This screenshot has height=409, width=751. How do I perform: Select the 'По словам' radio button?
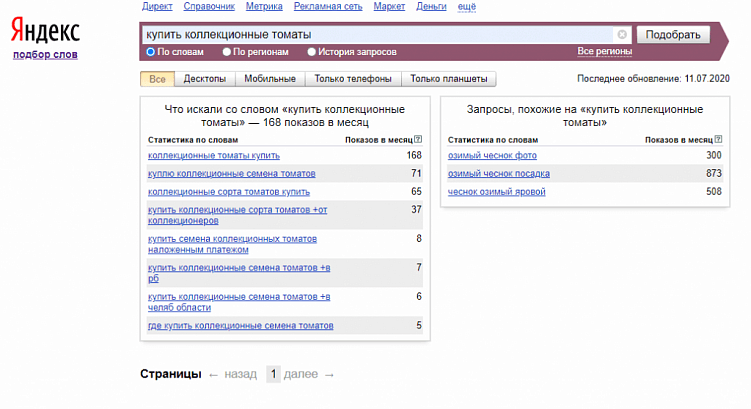[151, 52]
